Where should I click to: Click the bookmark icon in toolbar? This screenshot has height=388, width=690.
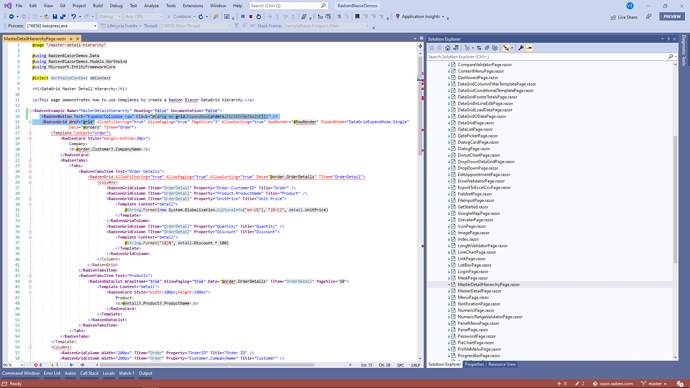click(x=357, y=16)
